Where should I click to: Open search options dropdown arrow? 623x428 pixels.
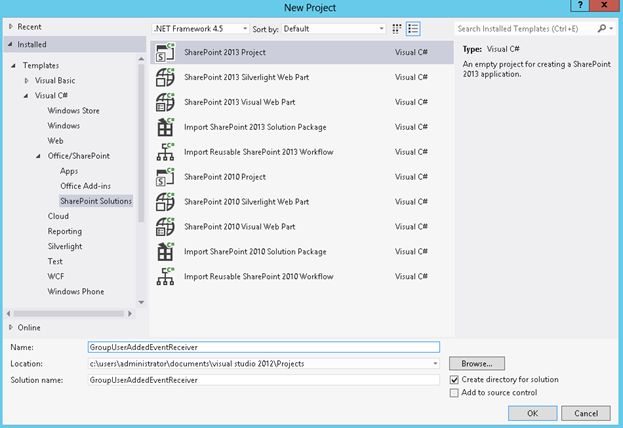click(611, 29)
